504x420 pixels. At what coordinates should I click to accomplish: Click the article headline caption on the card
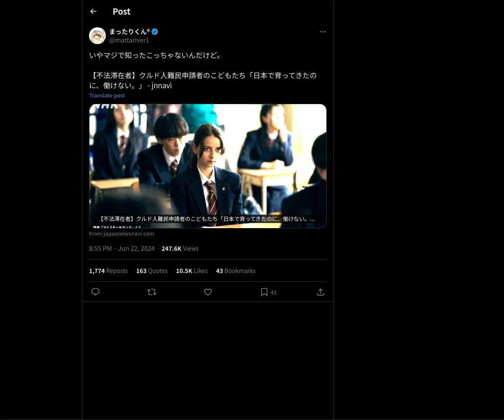click(x=207, y=219)
